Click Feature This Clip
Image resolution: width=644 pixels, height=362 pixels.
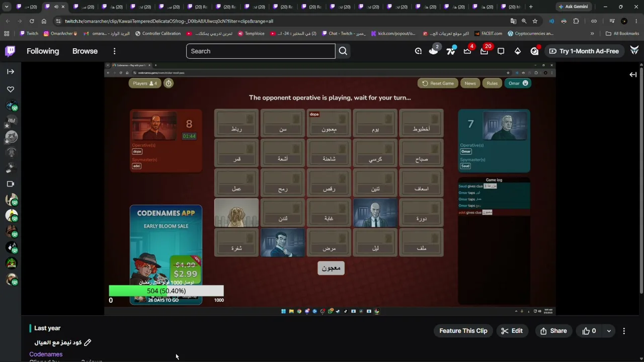click(463, 331)
